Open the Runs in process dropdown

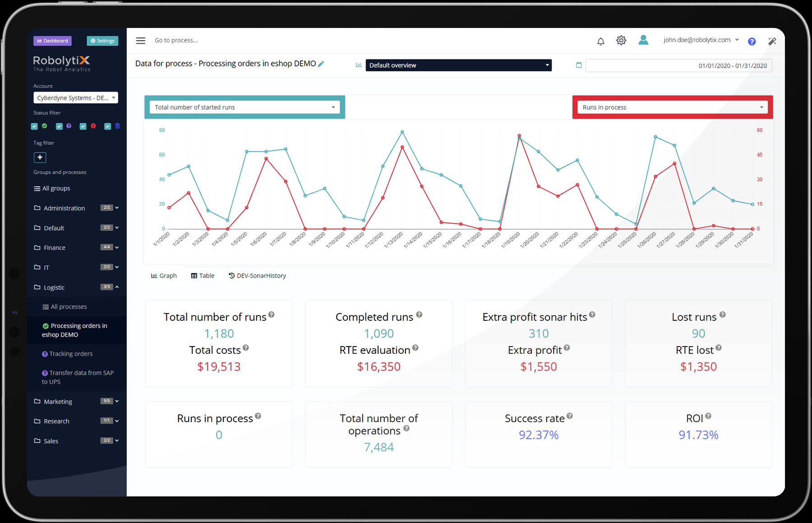673,107
